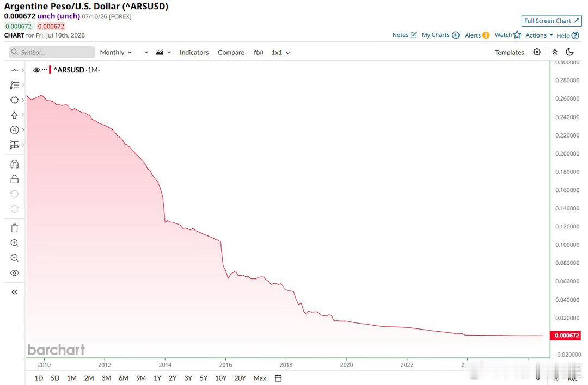Viewport: 588px width, 385px height.
Task: Expand arrow marker tool submenu chevron
Action: pyautogui.click(x=23, y=115)
